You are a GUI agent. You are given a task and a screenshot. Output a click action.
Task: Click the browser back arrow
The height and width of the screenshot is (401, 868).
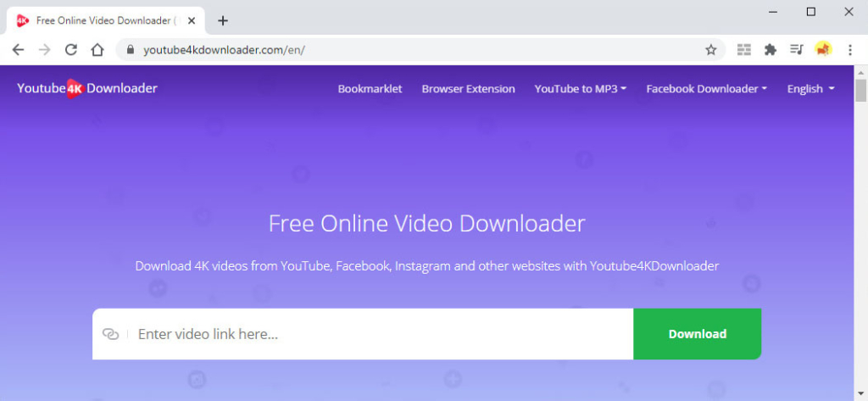(19, 50)
